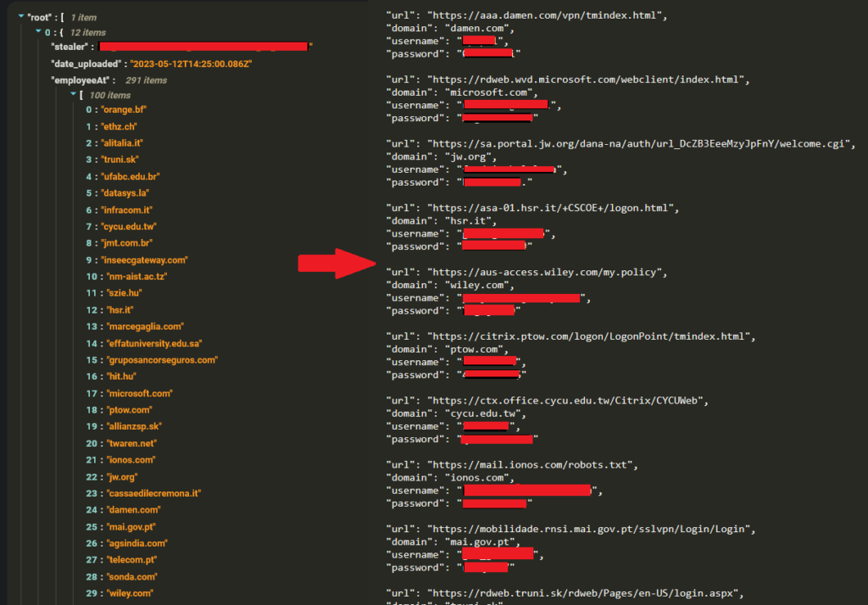This screenshot has width=868, height=605.
Task: Select tree entry 20 "twaren.net"
Action: pos(121,443)
